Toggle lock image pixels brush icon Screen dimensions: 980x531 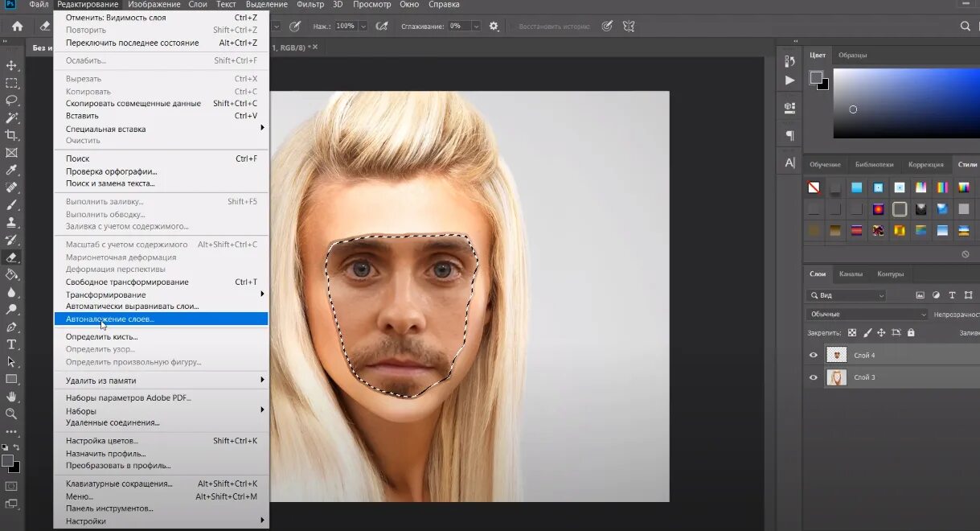tap(867, 332)
